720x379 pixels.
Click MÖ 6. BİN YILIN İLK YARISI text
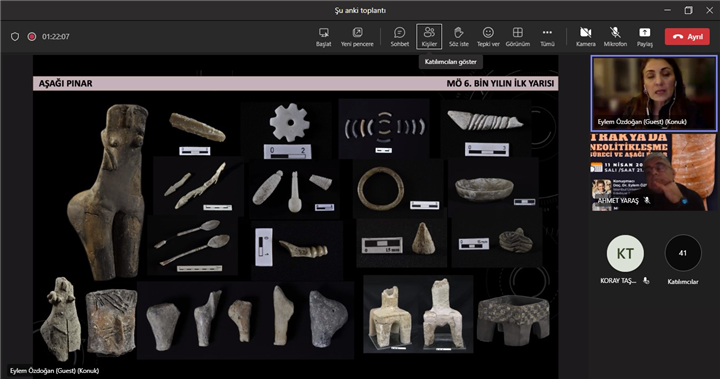pos(500,84)
